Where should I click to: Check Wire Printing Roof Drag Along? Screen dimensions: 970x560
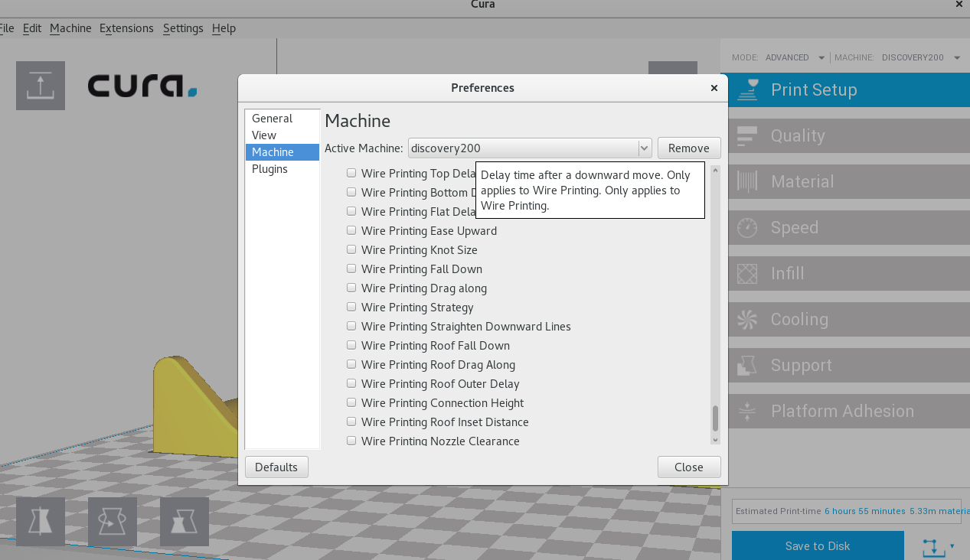click(x=351, y=364)
